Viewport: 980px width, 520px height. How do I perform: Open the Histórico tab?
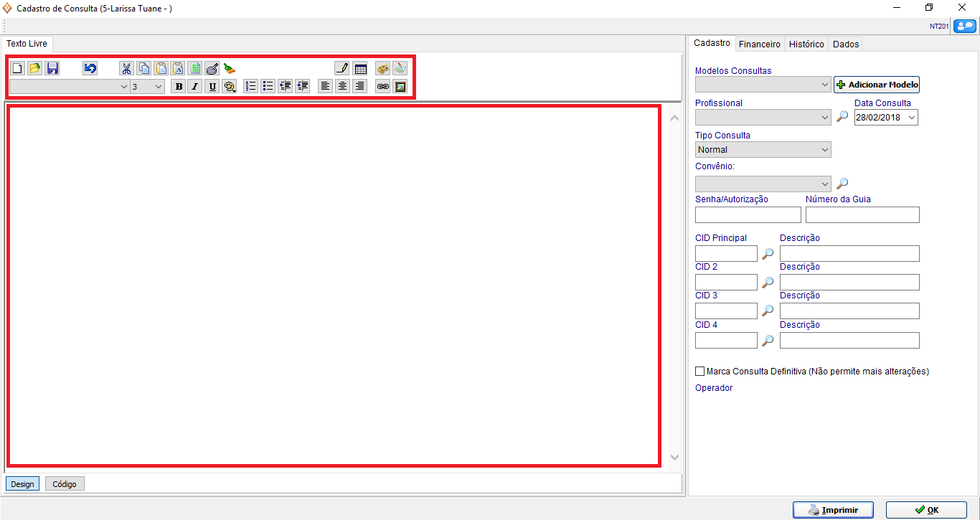pos(806,44)
